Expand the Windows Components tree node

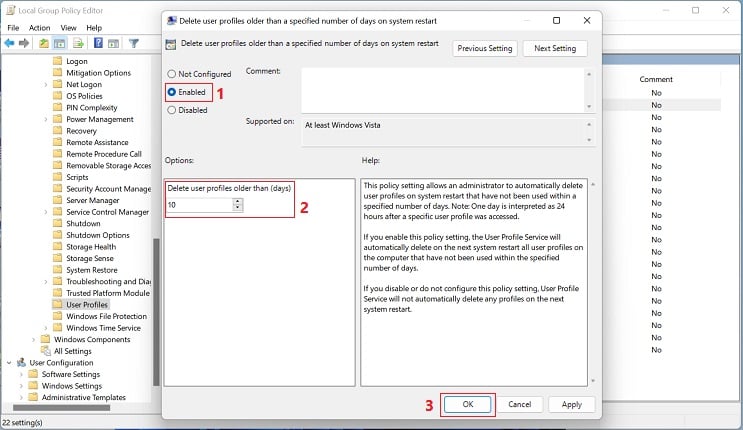click(x=34, y=339)
